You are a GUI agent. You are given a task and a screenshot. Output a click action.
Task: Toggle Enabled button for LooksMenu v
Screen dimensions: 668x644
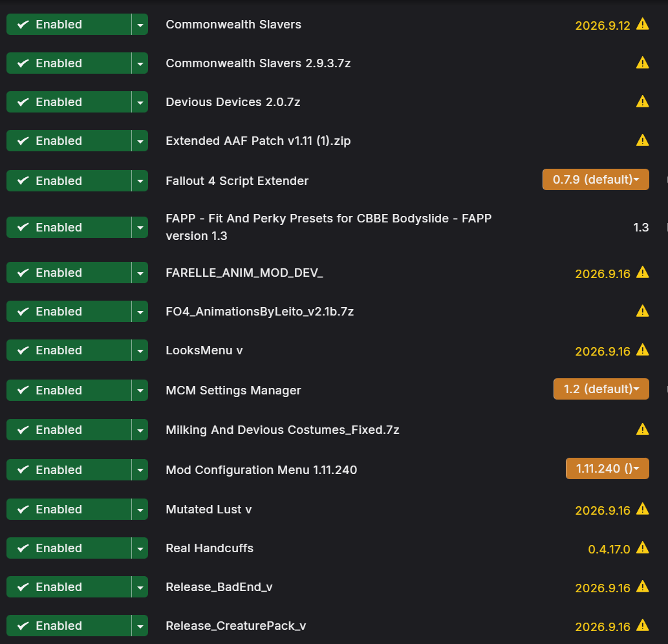pyautogui.click(x=69, y=350)
